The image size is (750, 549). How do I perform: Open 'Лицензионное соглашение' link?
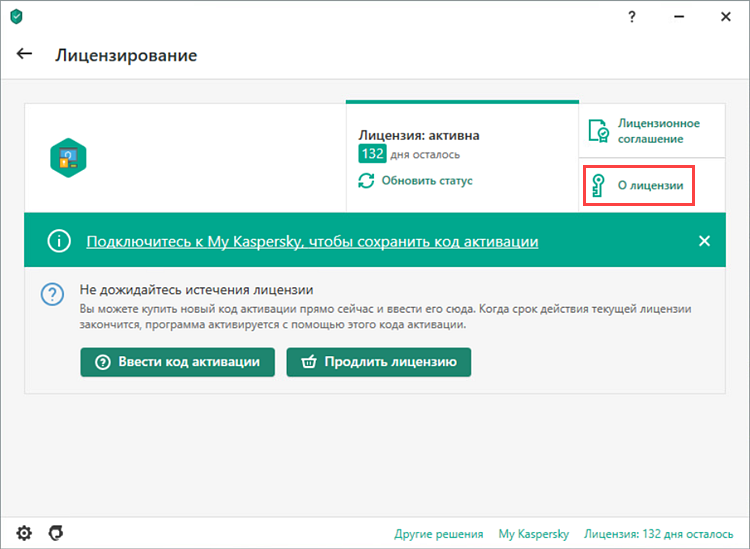(659, 131)
